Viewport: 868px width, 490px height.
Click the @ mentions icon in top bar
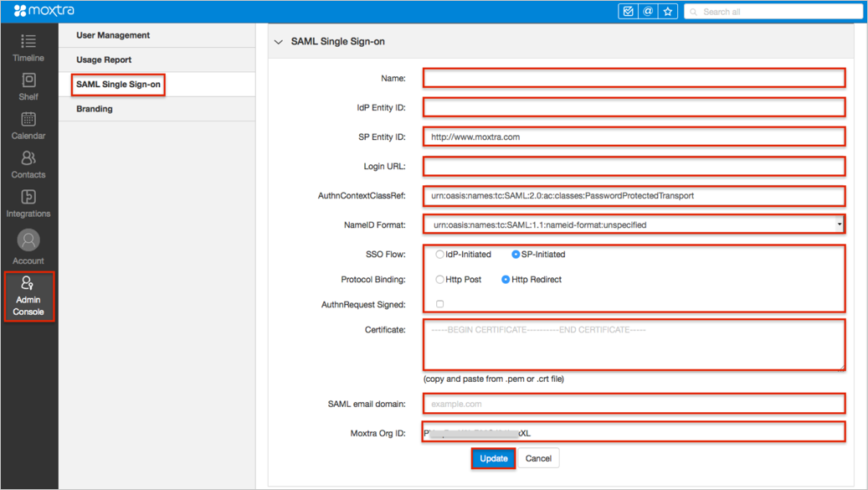(x=647, y=12)
